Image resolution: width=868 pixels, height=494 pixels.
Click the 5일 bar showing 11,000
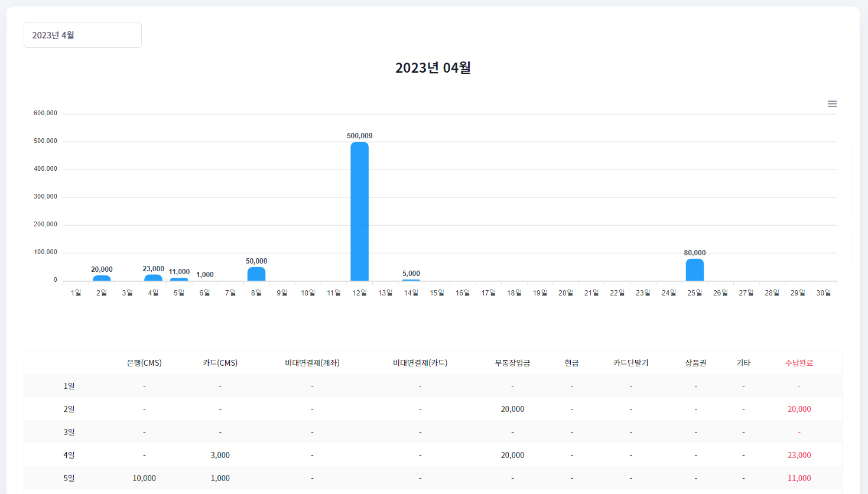coord(179,279)
